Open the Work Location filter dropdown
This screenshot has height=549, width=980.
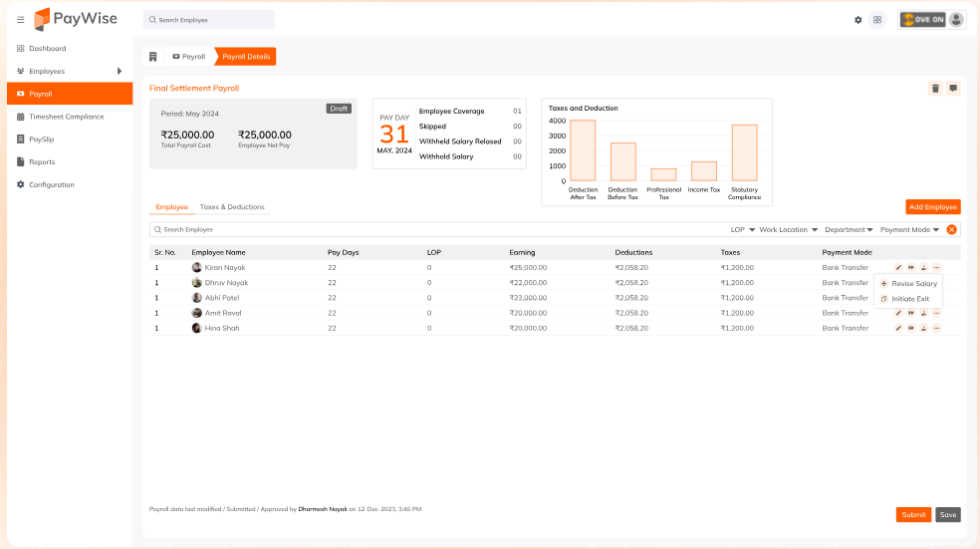tap(788, 229)
